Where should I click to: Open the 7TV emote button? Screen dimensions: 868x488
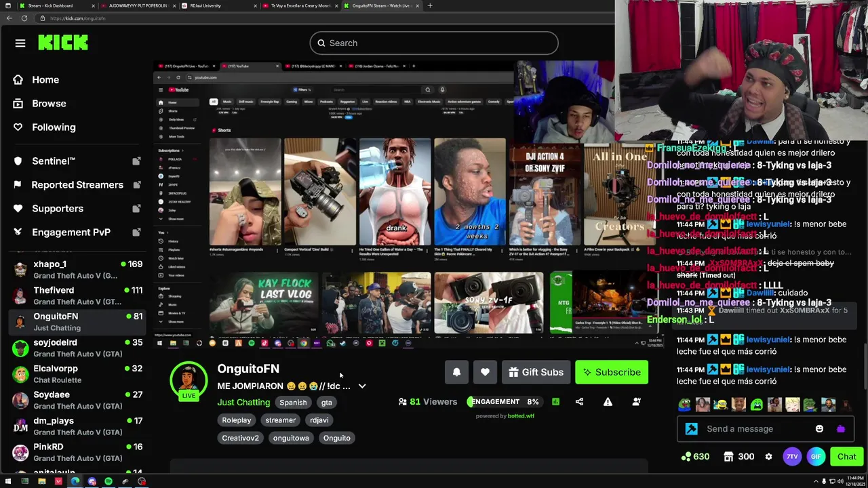[792, 457]
